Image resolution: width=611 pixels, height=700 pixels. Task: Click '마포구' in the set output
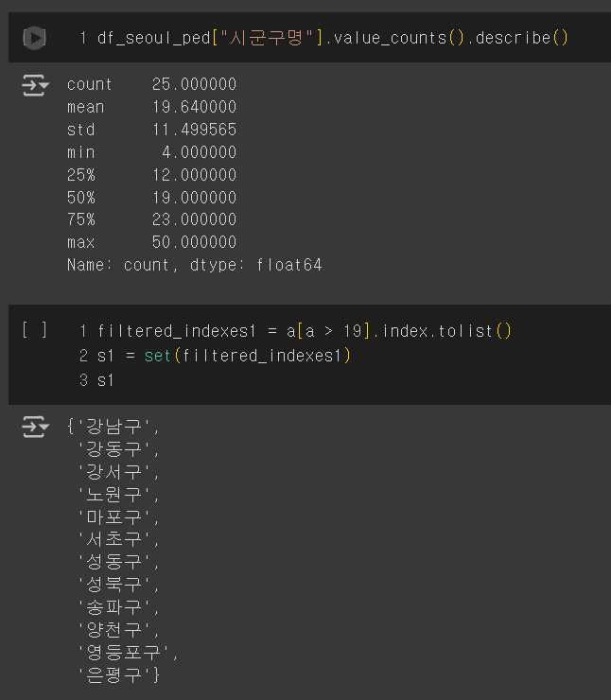pyautogui.click(x=113, y=517)
